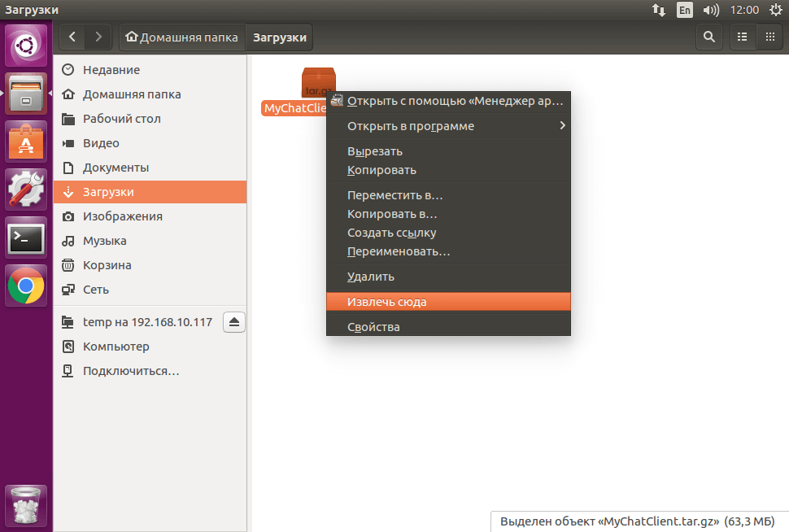Click the volume icon in the top bar

click(x=711, y=10)
